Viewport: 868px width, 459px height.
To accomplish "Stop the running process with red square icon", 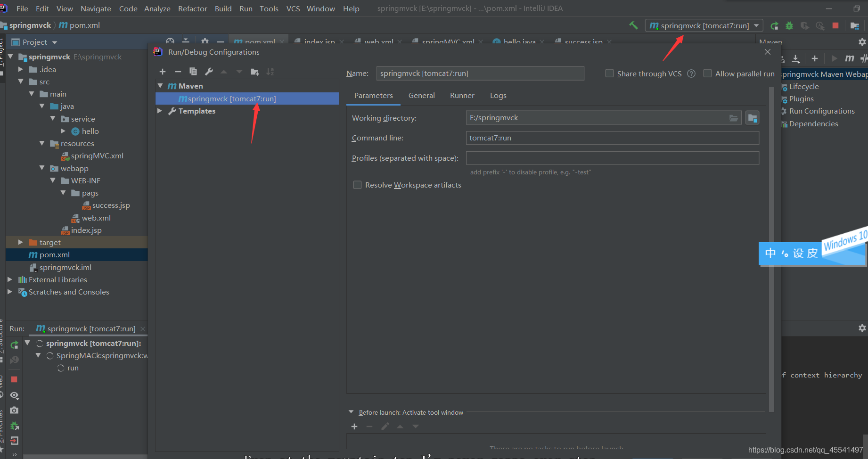I will [x=836, y=25].
